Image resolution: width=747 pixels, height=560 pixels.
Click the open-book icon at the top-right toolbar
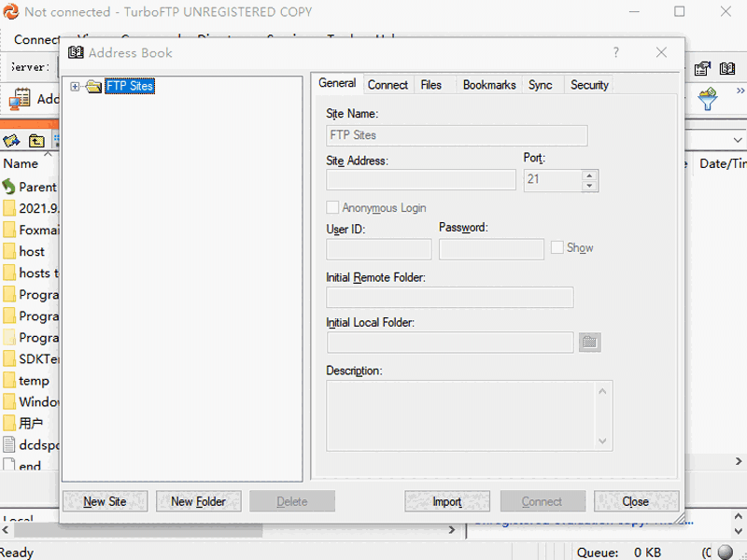tap(727, 68)
